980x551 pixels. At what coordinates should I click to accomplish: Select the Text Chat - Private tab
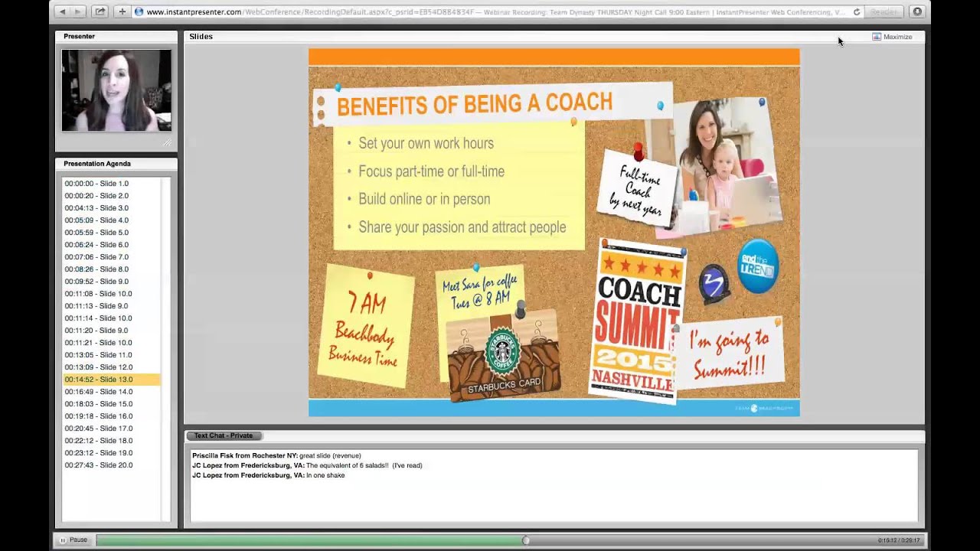(x=224, y=435)
